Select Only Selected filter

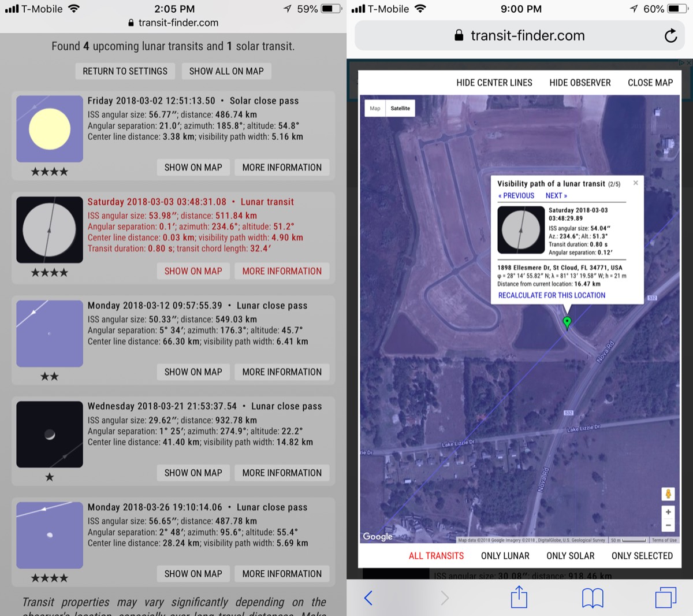coord(642,556)
